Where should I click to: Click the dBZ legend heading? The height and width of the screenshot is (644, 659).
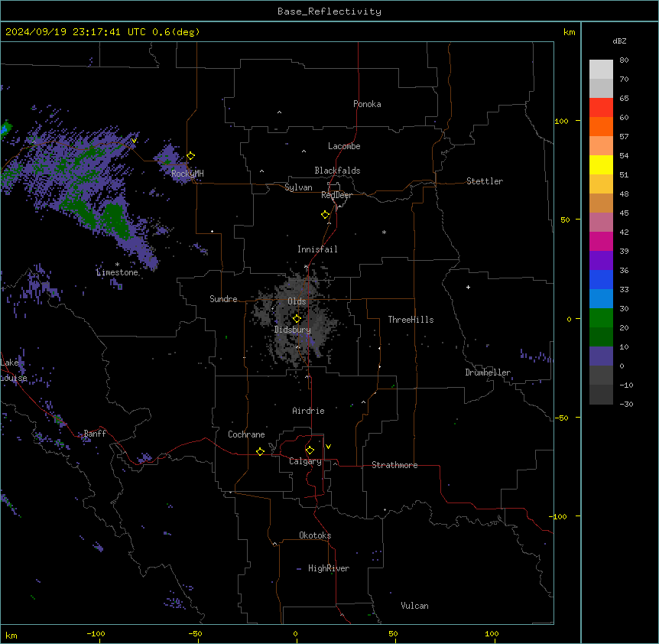coord(619,41)
